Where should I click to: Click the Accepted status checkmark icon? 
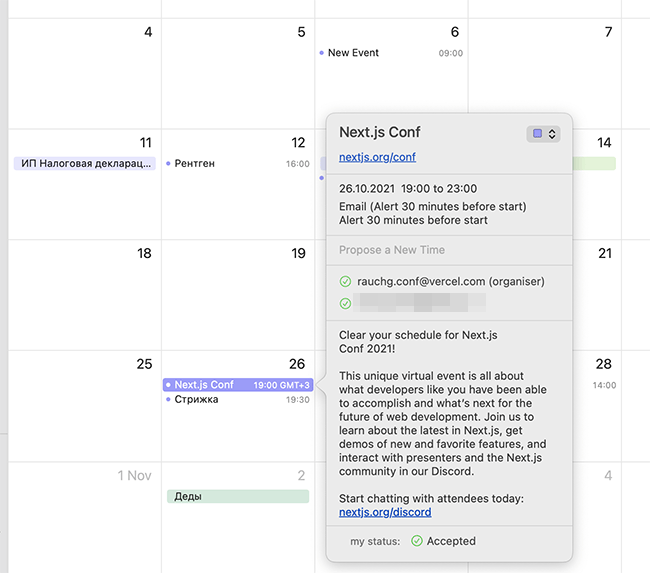(417, 541)
